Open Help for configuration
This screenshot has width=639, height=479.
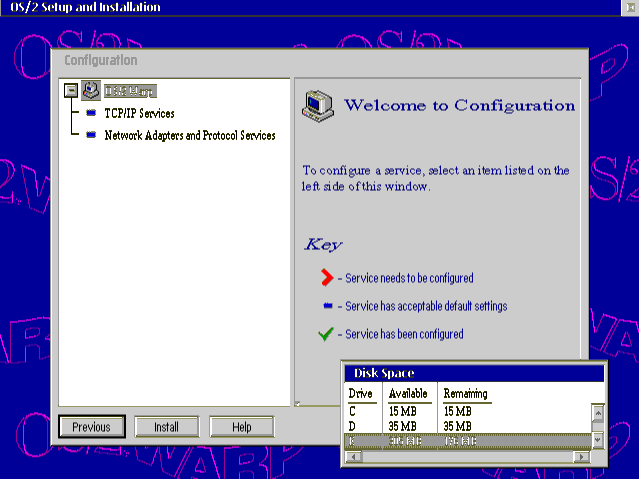pos(242,427)
